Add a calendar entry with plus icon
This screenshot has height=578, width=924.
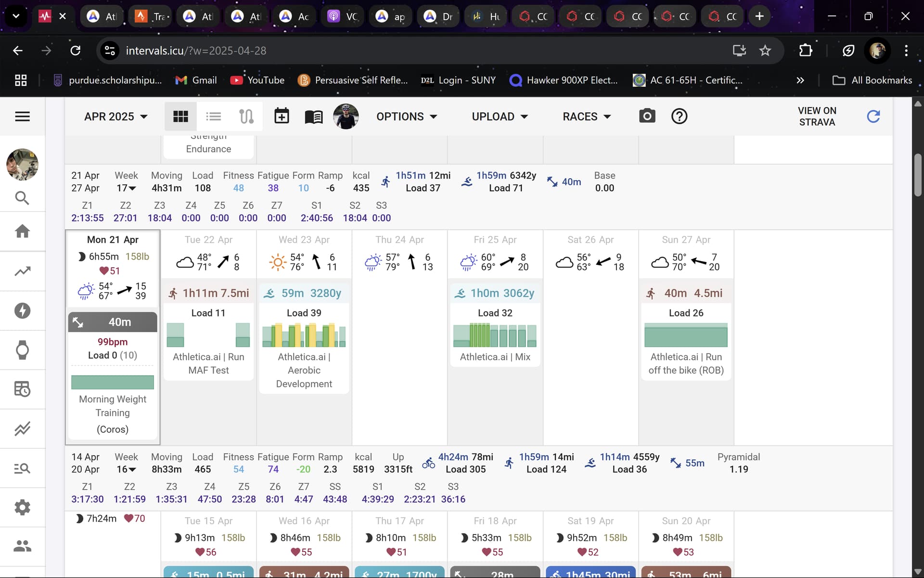tap(282, 116)
